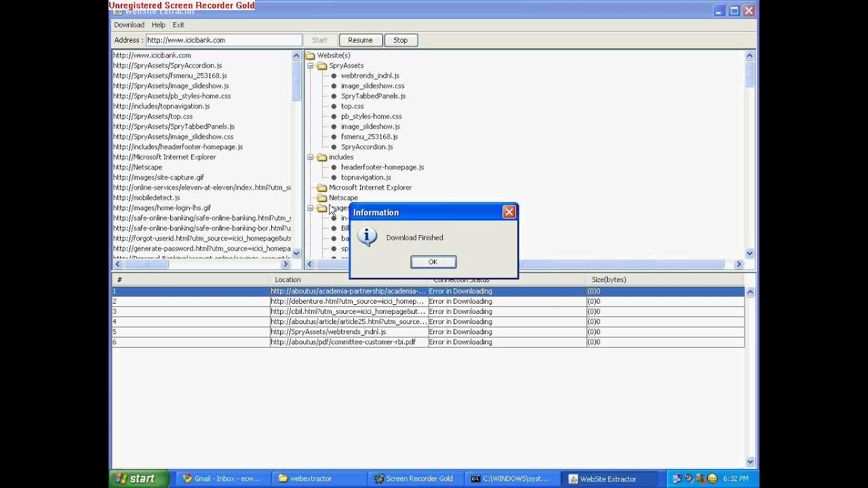Select row 2 debenture.html in download table

428,302
